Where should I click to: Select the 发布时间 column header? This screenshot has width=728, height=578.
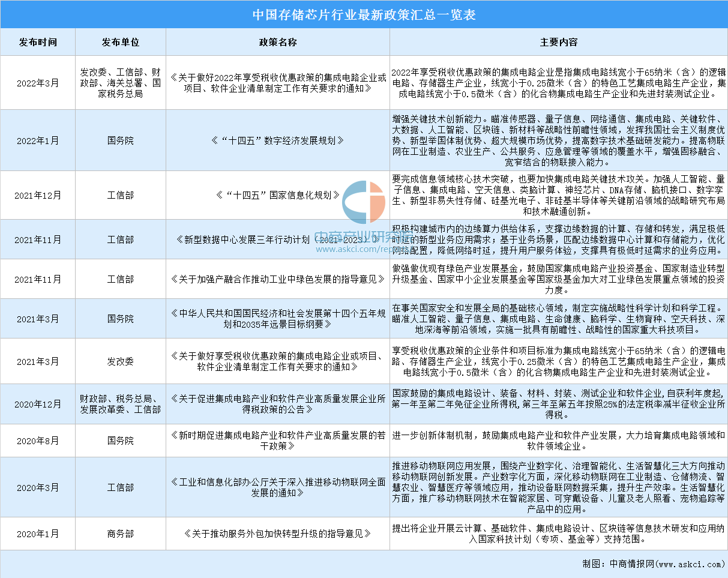coord(38,42)
